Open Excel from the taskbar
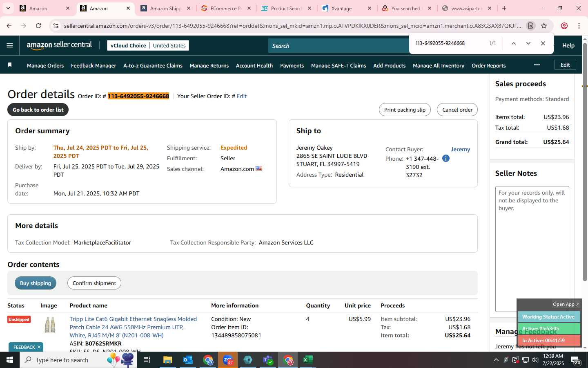Viewport: 588px width, 368px height. click(308, 360)
